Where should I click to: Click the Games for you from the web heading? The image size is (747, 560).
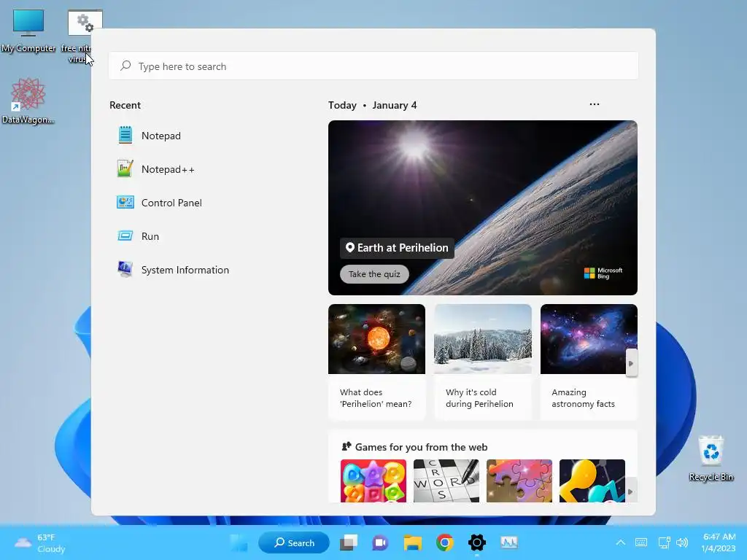(421, 447)
